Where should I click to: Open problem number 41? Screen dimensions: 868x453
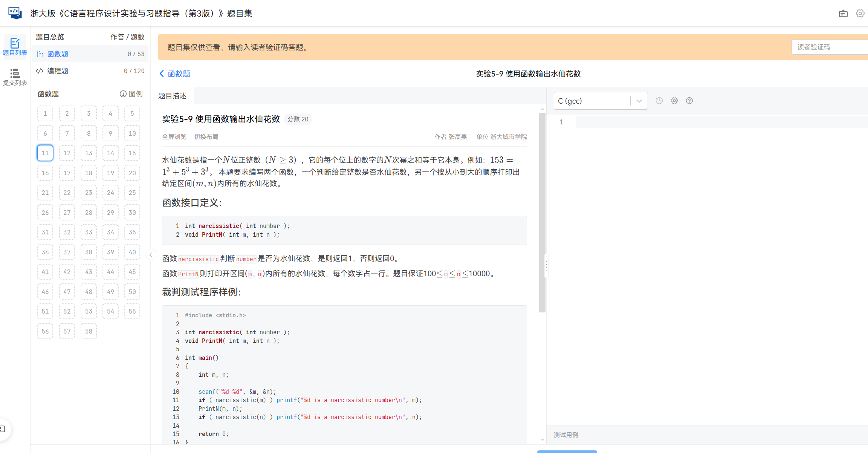click(x=45, y=272)
